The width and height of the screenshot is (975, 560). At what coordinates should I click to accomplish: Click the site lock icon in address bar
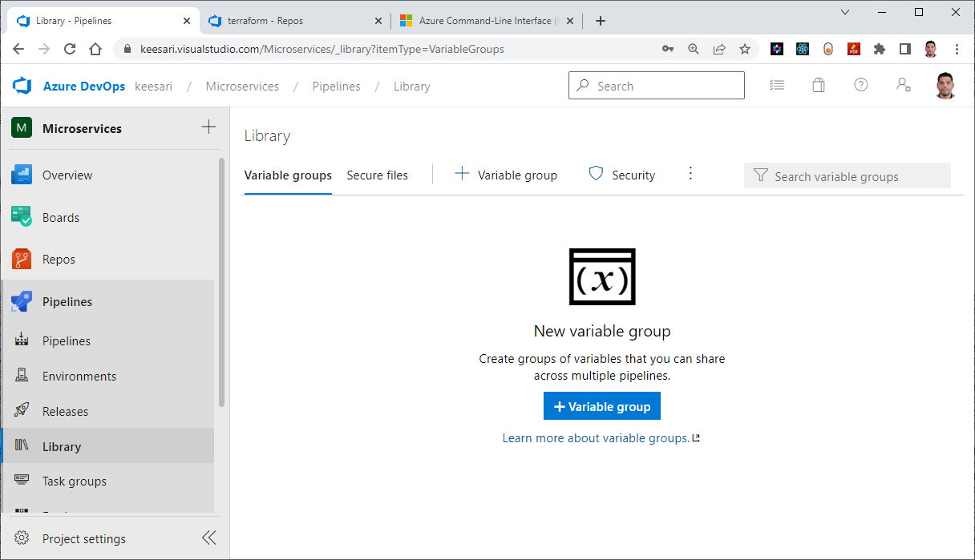point(127,49)
